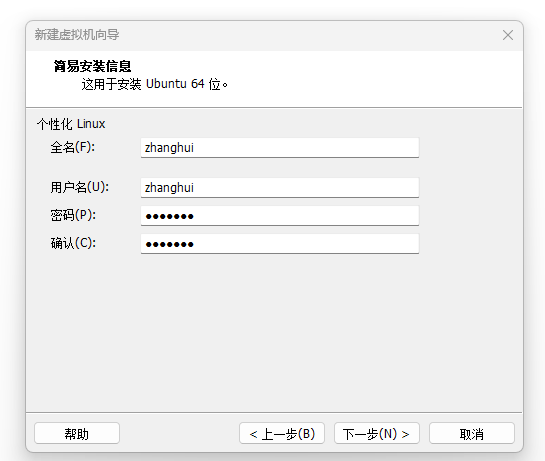The image size is (545, 461).
Task: Click the masked dots in 确认 field
Action: (x=169, y=244)
